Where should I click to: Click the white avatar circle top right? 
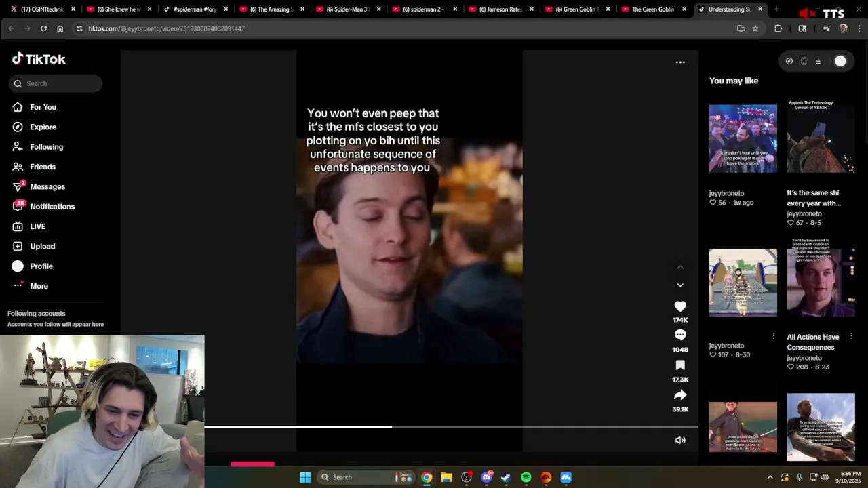coord(840,61)
